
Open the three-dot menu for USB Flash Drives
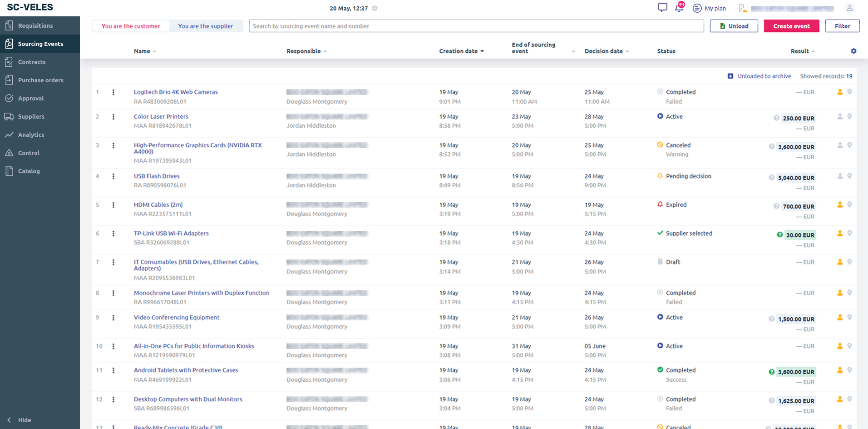click(113, 176)
